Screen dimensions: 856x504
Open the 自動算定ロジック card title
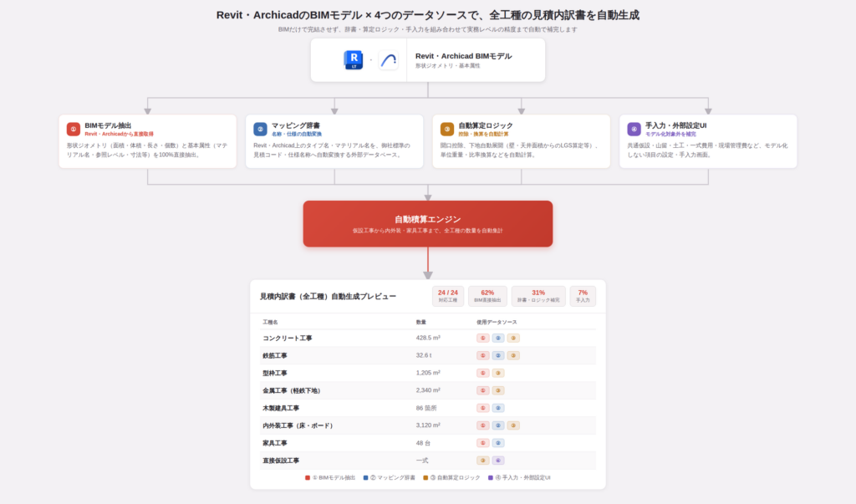pos(486,125)
